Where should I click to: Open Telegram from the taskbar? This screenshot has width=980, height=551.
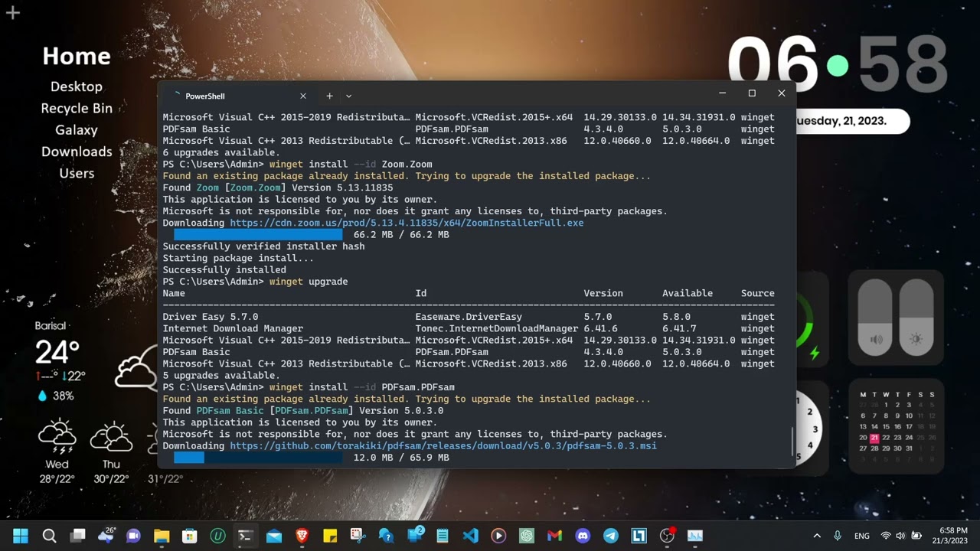click(x=611, y=536)
